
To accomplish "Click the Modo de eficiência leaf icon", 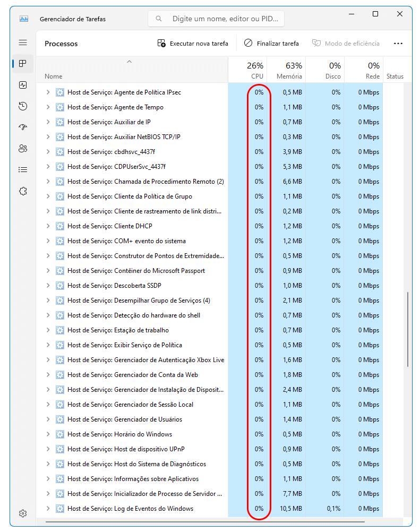I will pos(316,43).
